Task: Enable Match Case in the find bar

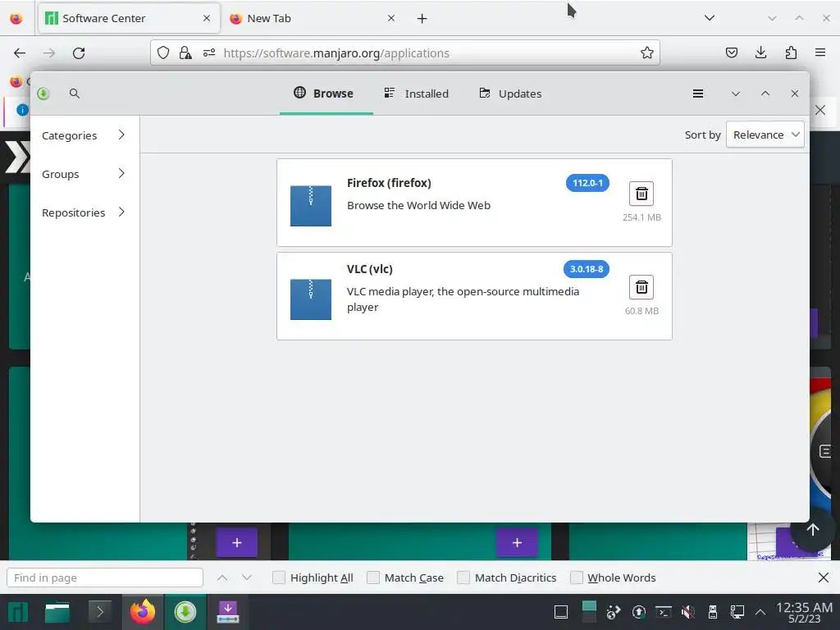Action: point(373,577)
